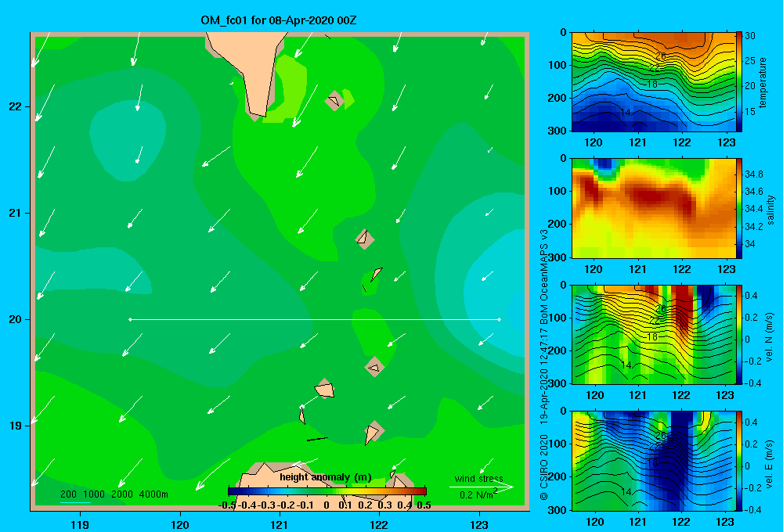Click the '-0.5' tick on the height anomaly bar
783x532 pixels.
tap(227, 505)
